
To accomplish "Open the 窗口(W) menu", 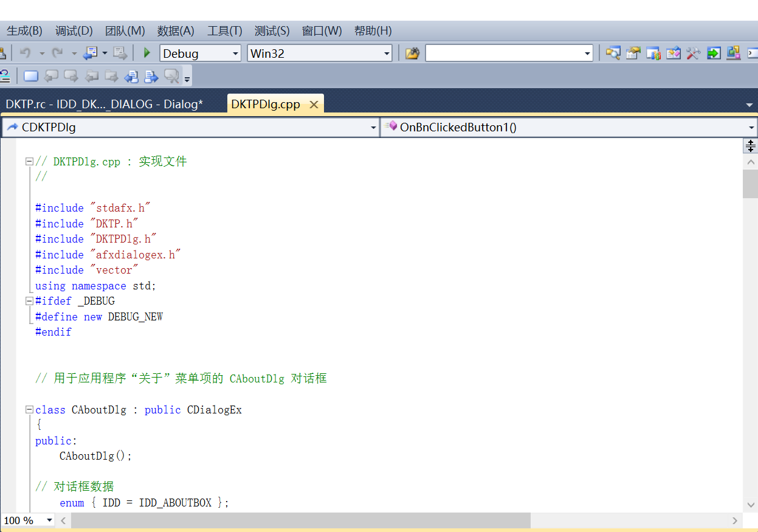I will coord(322,30).
